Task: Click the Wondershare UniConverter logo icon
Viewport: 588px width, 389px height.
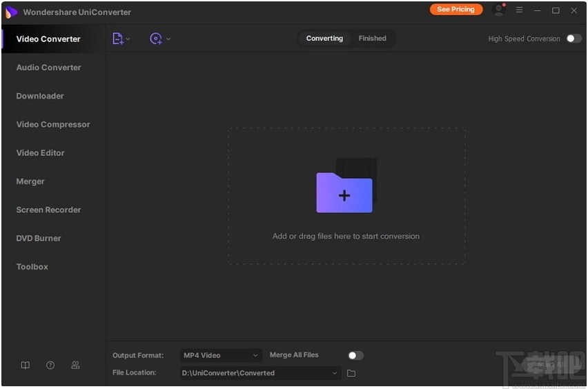Action: point(11,12)
